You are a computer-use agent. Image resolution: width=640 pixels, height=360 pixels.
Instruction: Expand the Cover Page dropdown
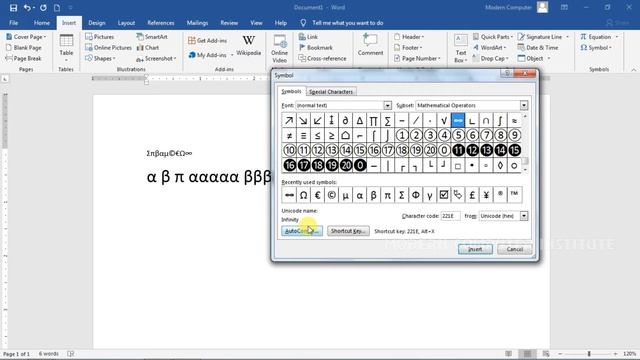point(44,37)
